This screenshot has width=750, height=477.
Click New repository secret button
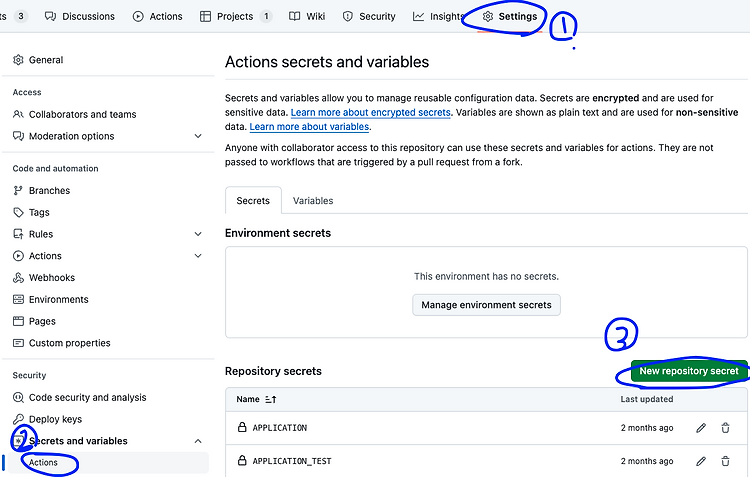click(x=689, y=371)
